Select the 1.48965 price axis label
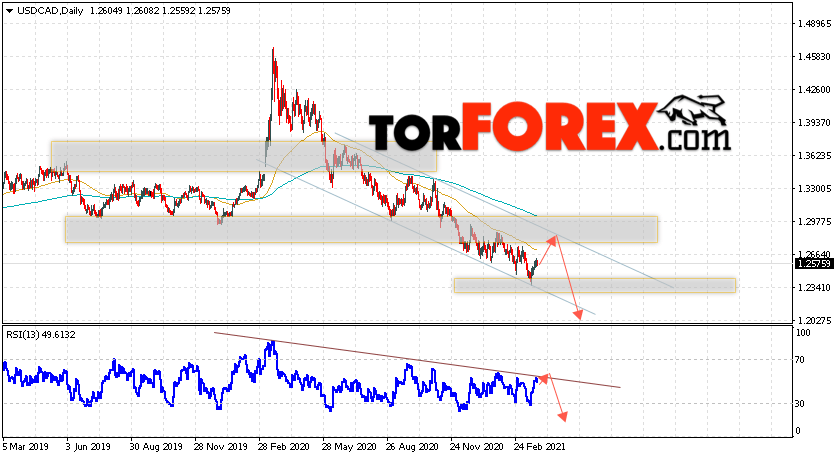Image resolution: width=838 pixels, height=458 pixels. (x=815, y=24)
